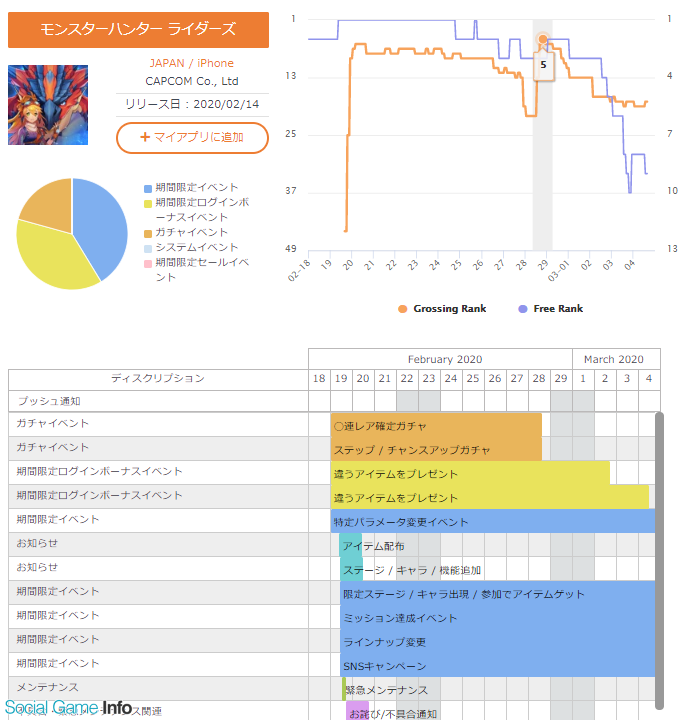Click the 緊急メンテナンス bar
The image size is (685, 720).
pos(344,689)
